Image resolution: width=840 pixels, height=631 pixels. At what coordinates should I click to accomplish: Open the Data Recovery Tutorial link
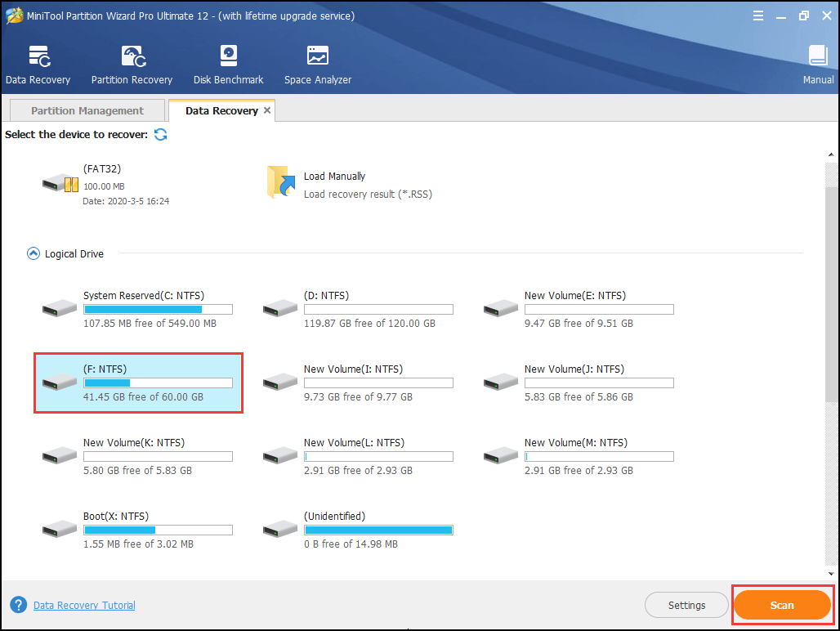[84, 606]
